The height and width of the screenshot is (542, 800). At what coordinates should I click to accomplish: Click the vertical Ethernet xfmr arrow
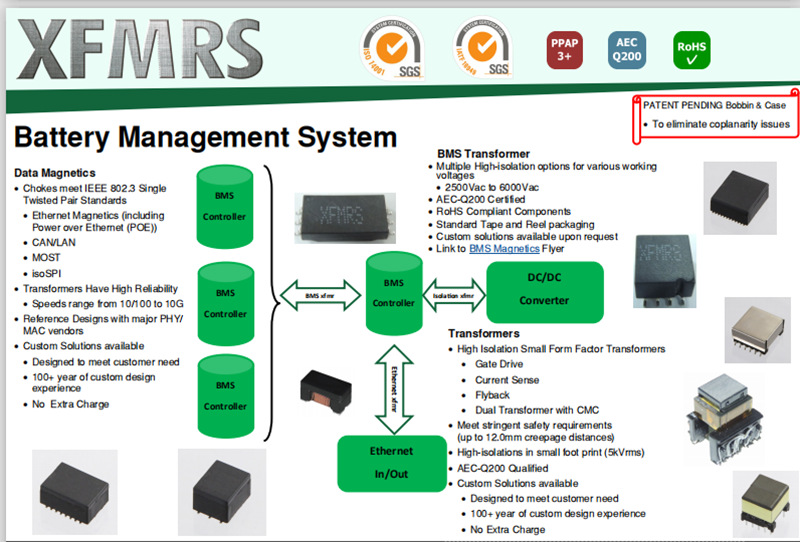(x=394, y=389)
